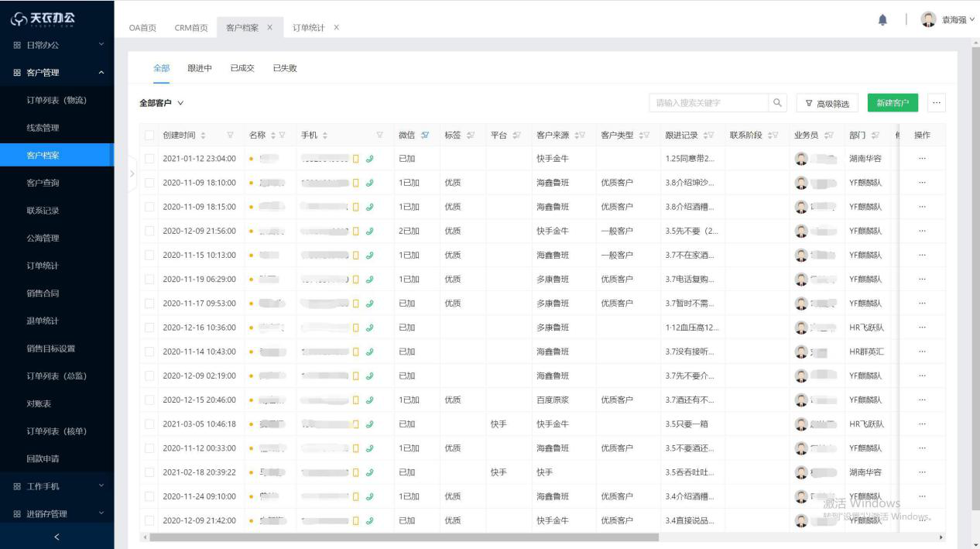This screenshot has height=549, width=980.
Task: Click green phone call icon in 2021-01-12 23:04:00 row
Action: 369,159
